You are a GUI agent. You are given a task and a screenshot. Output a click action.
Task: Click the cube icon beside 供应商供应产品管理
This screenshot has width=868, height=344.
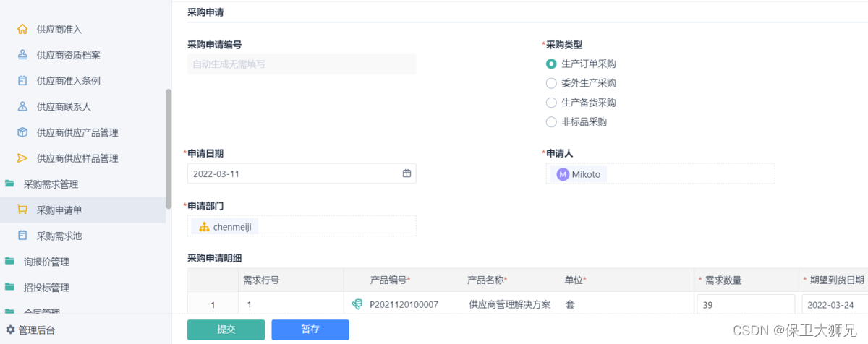point(22,132)
